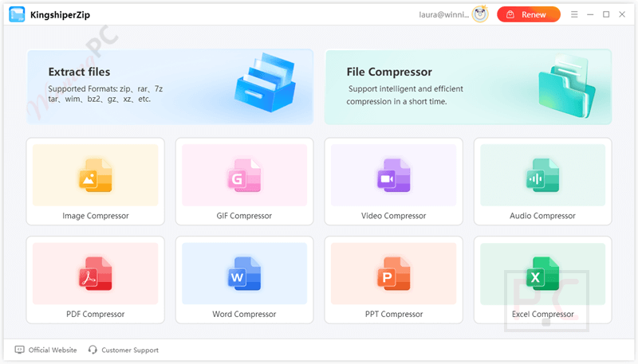Launch the Excel Compressor icon
The image size is (638, 364).
coord(542,274)
